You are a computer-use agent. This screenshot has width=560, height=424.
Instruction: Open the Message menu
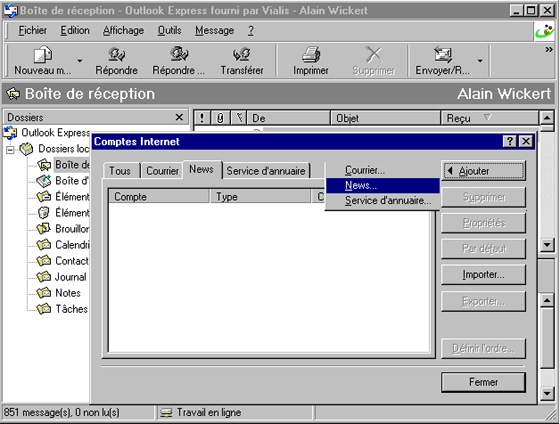click(215, 31)
